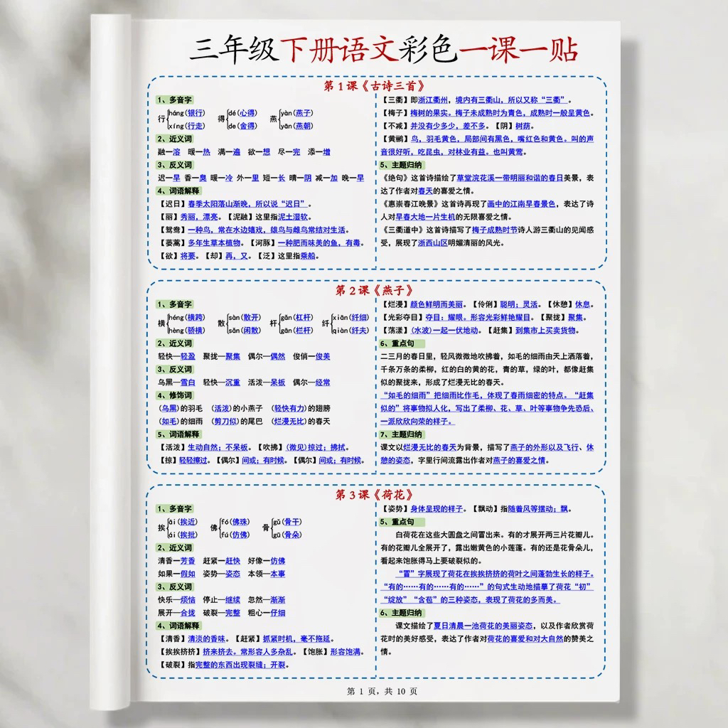Click the word entry "【荡漾】"

pyautogui.click(x=395, y=330)
